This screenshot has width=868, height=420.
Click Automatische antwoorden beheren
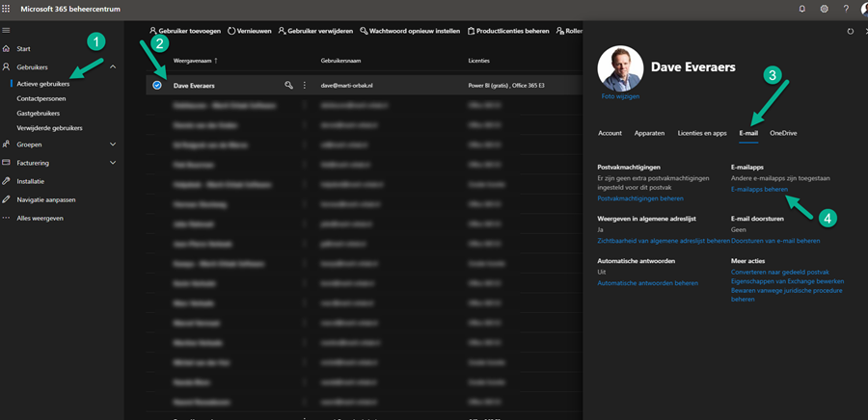coord(648,283)
